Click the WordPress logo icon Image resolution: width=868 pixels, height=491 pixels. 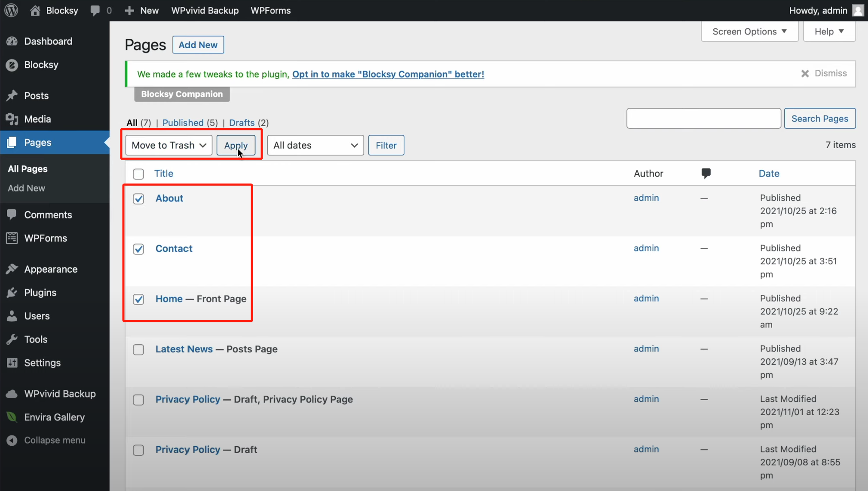[11, 10]
